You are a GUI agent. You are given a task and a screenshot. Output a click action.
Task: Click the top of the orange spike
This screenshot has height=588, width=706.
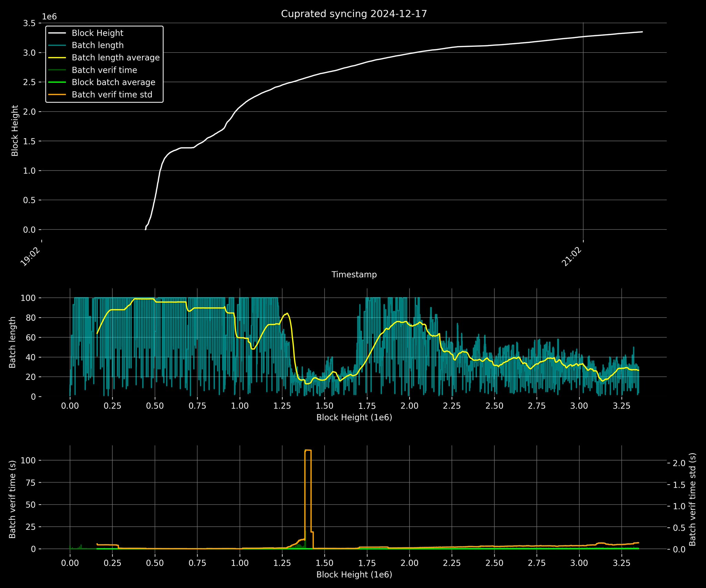pyautogui.click(x=308, y=450)
